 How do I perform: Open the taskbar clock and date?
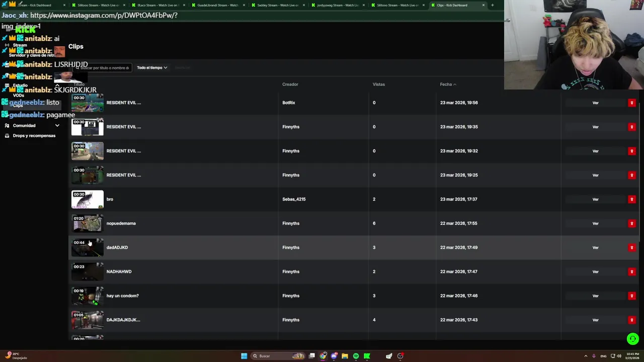pyautogui.click(x=632, y=356)
